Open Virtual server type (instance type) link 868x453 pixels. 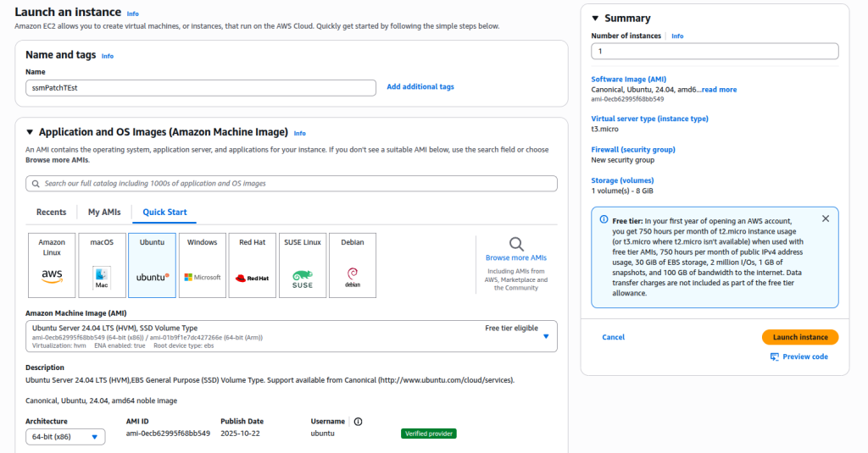pyautogui.click(x=649, y=119)
